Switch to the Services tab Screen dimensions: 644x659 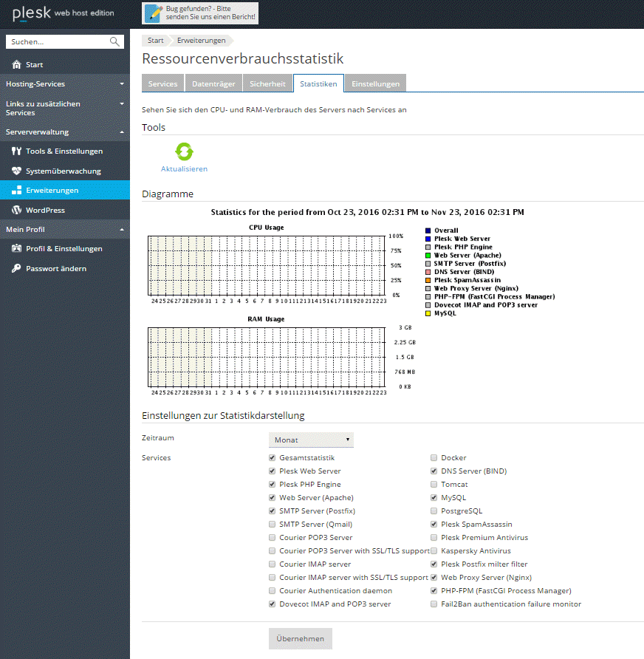pyautogui.click(x=162, y=83)
